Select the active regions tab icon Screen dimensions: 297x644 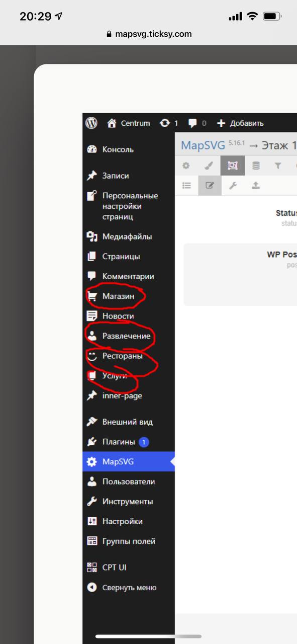tap(233, 166)
